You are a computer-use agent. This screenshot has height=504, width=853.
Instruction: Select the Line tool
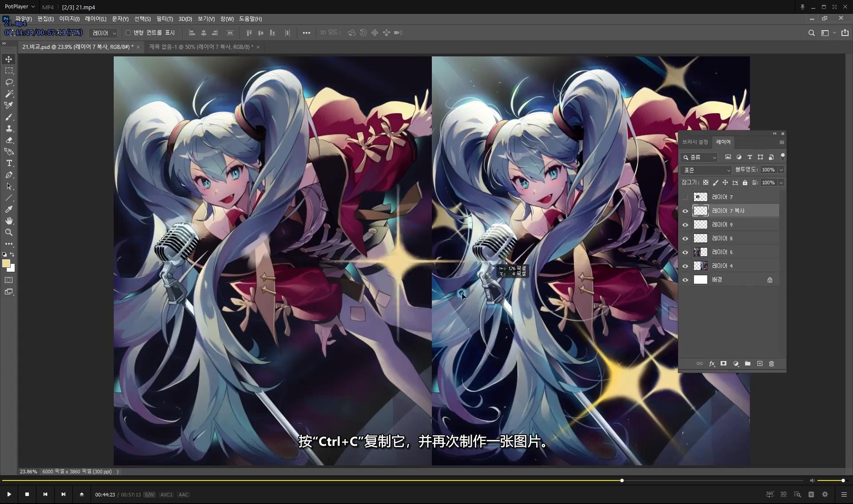pyautogui.click(x=9, y=198)
